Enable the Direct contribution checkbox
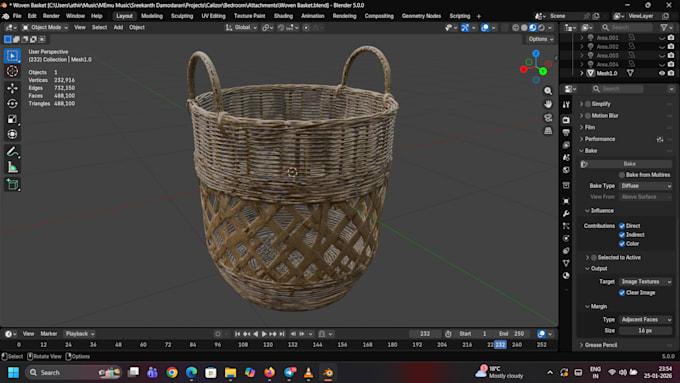 point(622,226)
